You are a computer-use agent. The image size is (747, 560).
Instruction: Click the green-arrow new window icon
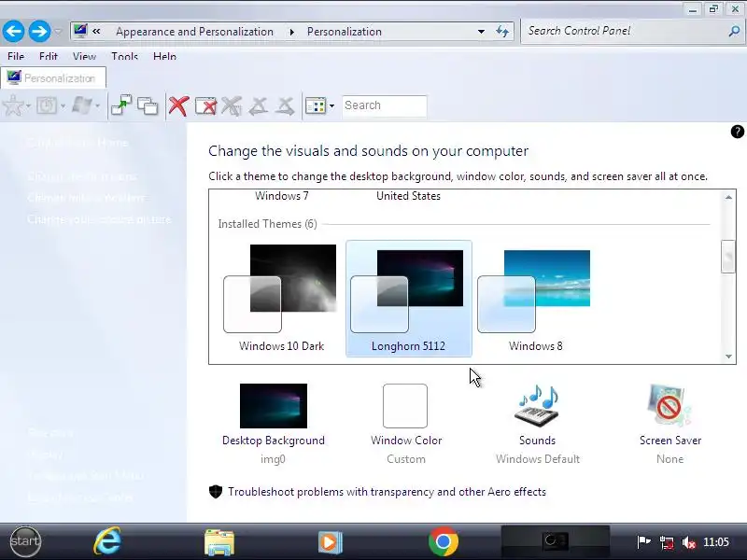(x=121, y=105)
